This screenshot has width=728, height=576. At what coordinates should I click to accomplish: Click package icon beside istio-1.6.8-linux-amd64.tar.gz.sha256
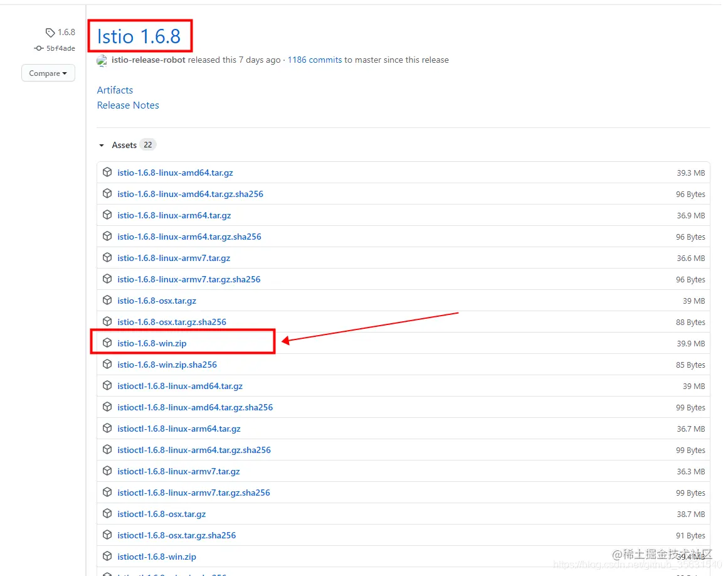(107, 194)
